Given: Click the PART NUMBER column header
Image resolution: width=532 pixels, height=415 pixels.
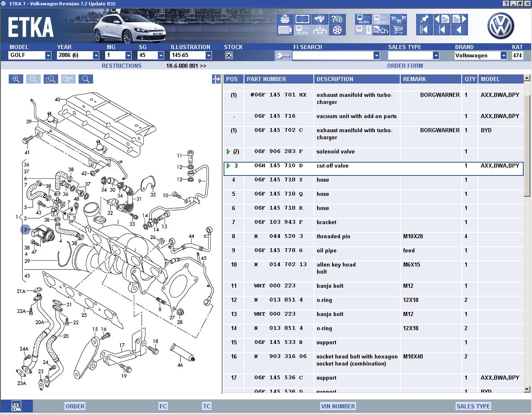Looking at the screenshot, I should [278, 79].
